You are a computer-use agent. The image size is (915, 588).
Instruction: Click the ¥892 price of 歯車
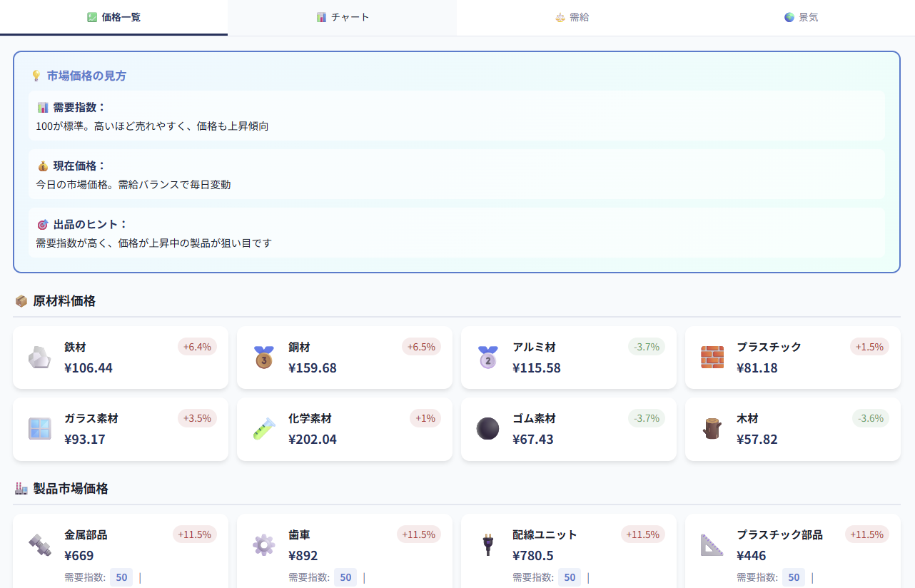303,556
